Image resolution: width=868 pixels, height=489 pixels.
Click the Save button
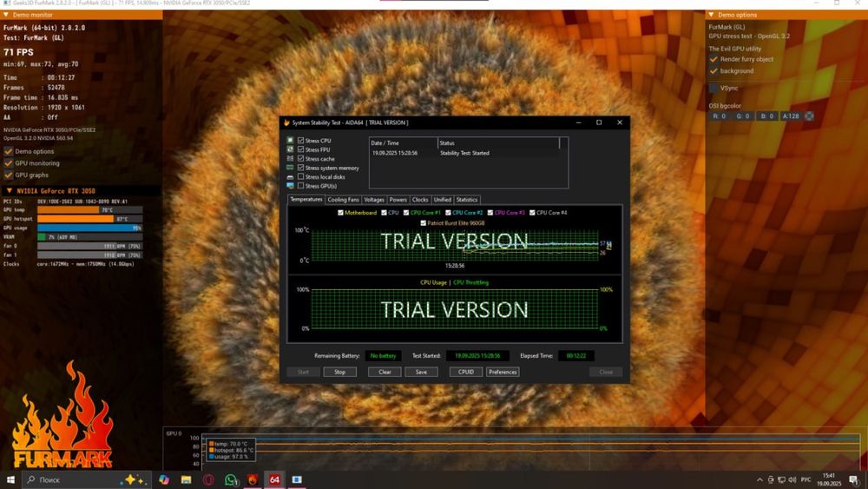click(x=421, y=372)
